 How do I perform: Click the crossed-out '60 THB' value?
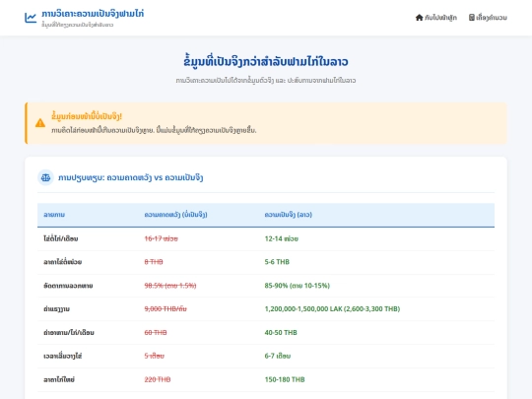click(x=156, y=333)
